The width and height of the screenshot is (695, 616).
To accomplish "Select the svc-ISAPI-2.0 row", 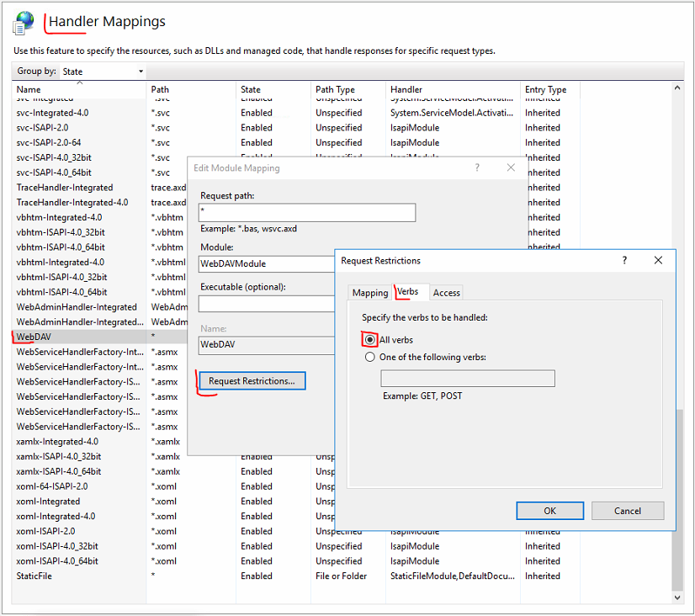I will (x=42, y=128).
